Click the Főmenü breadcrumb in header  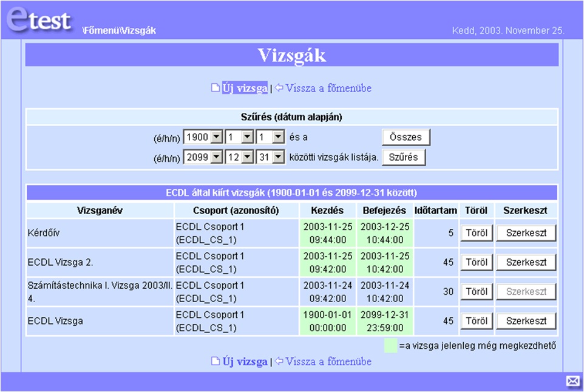click(101, 30)
